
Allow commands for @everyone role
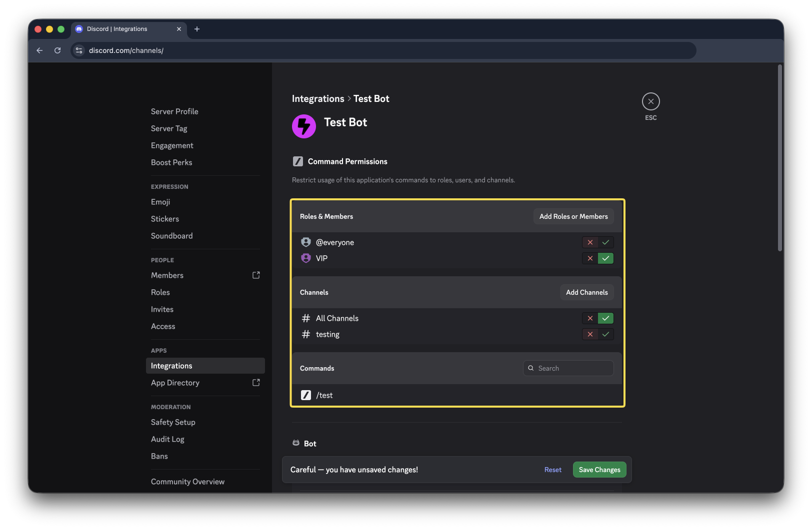(x=605, y=242)
